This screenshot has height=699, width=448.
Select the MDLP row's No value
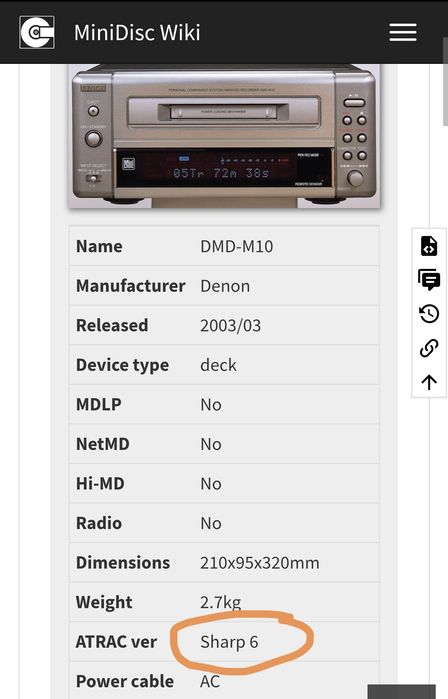211,405
